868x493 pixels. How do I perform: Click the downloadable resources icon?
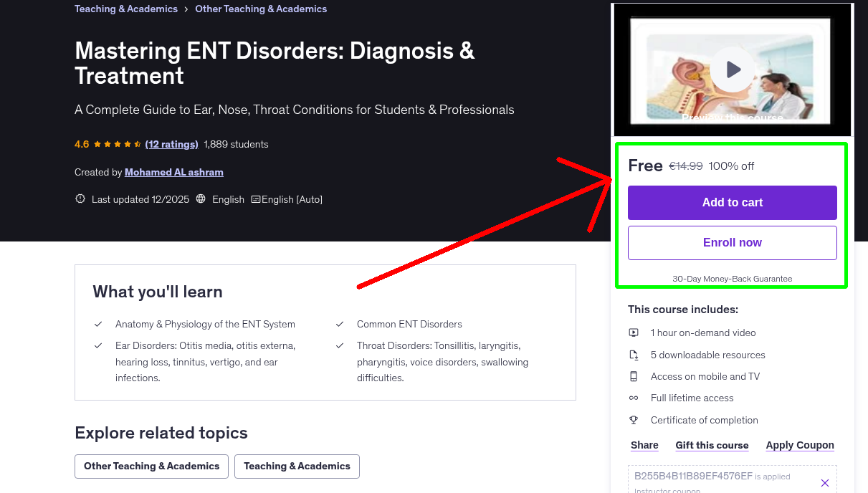(634, 354)
